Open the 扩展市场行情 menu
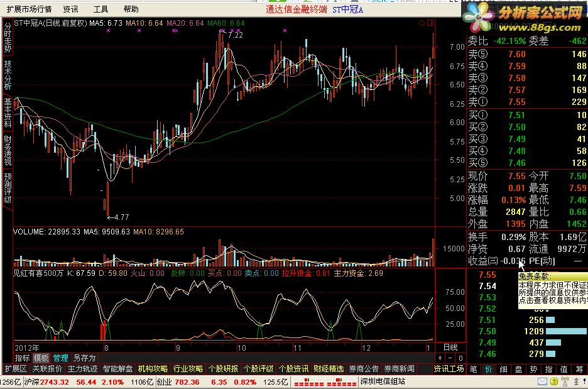588x389 pixels. (x=29, y=9)
